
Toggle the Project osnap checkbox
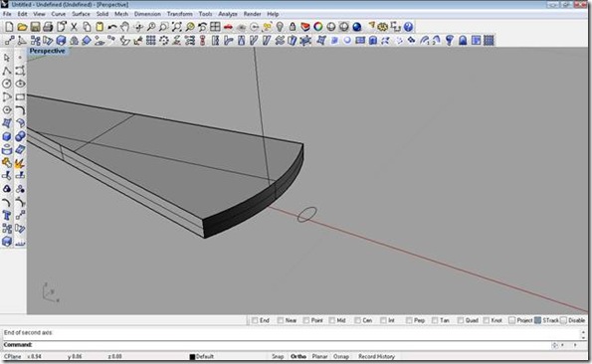(x=511, y=320)
